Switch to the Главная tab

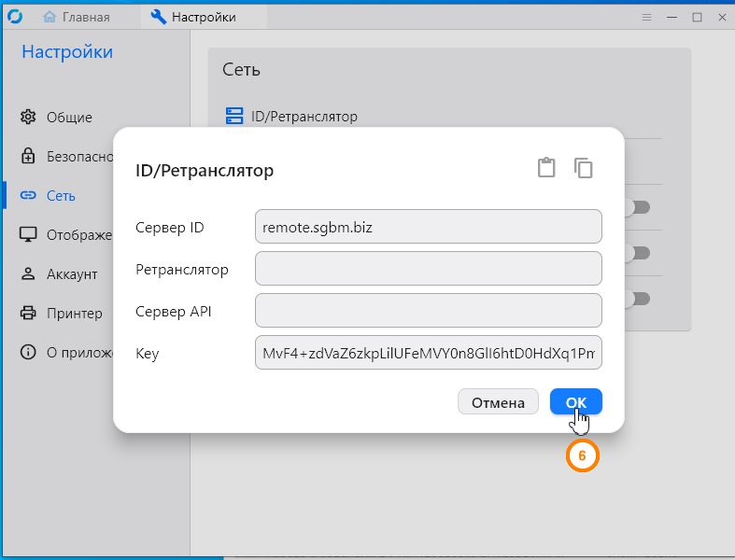pyautogui.click(x=77, y=18)
